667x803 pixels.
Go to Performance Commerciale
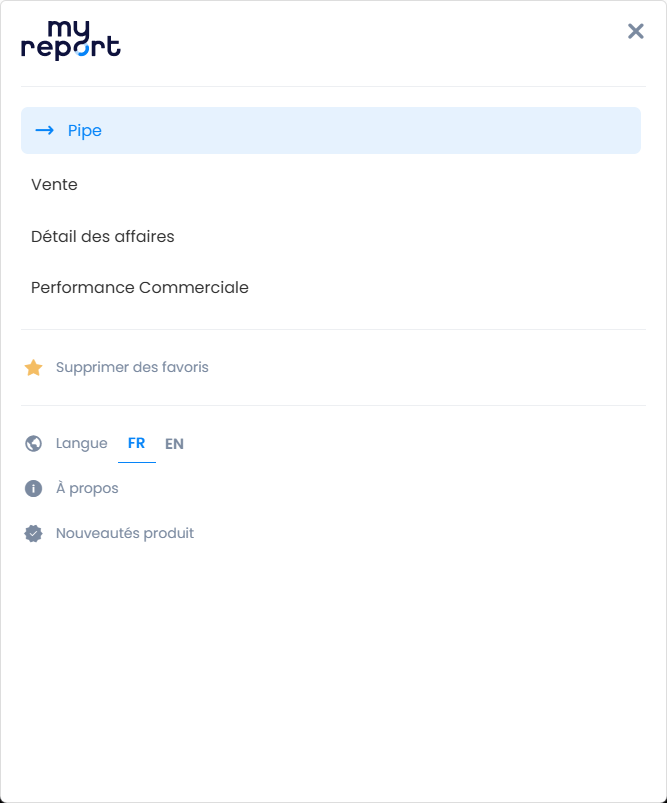pos(140,288)
